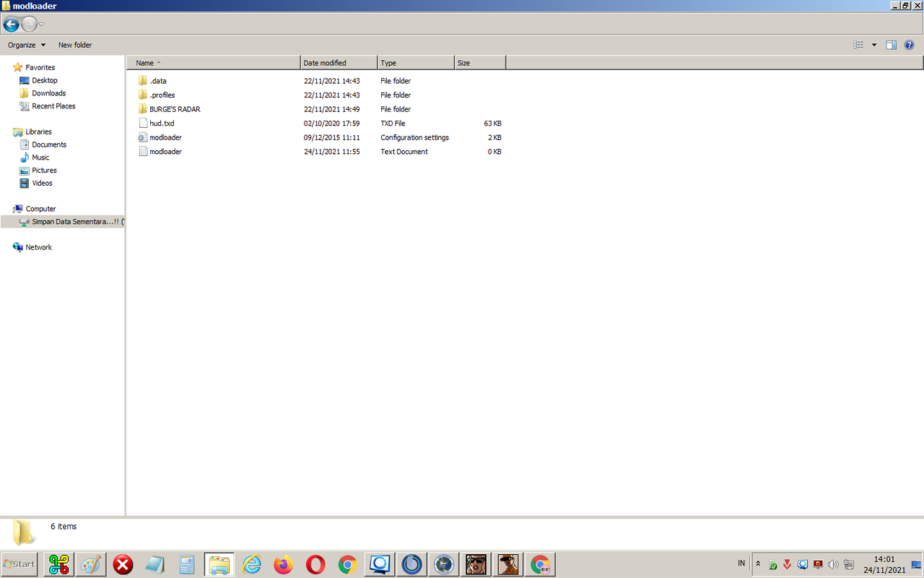Click the greyed Forward arrow button
This screenshot has height=578, width=924.
(x=29, y=25)
